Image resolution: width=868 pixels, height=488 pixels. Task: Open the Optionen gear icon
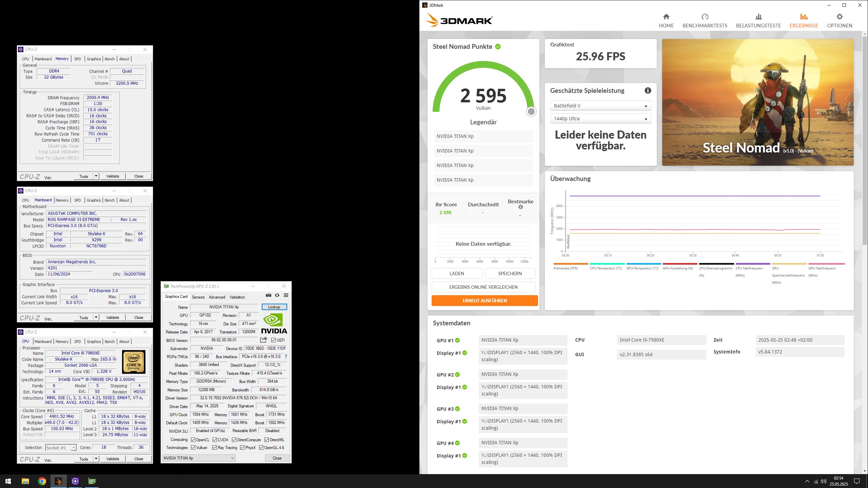(840, 17)
